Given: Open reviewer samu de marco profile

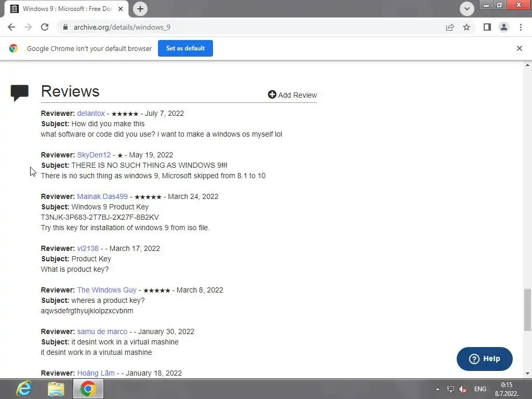Looking at the screenshot, I should 102,331.
